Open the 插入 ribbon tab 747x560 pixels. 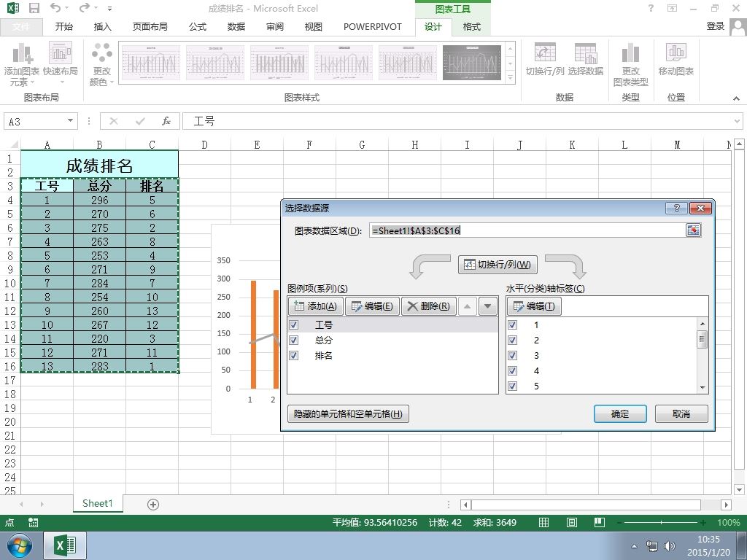[102, 27]
